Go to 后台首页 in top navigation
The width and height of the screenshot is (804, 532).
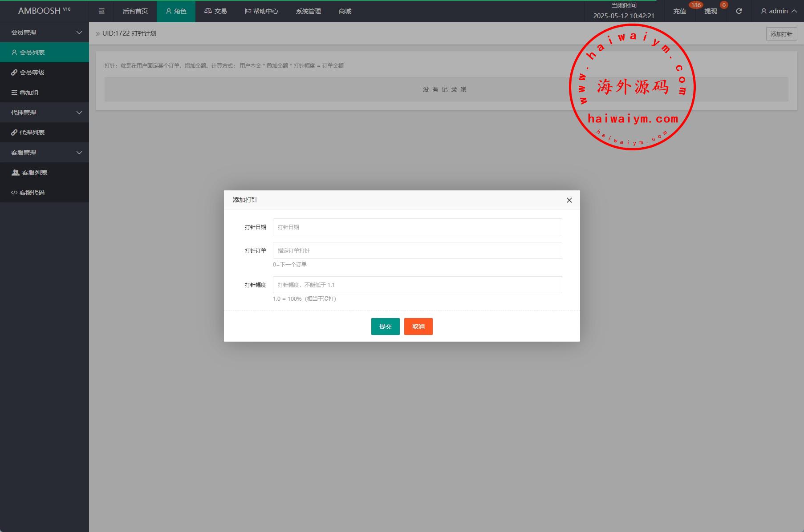pos(135,11)
